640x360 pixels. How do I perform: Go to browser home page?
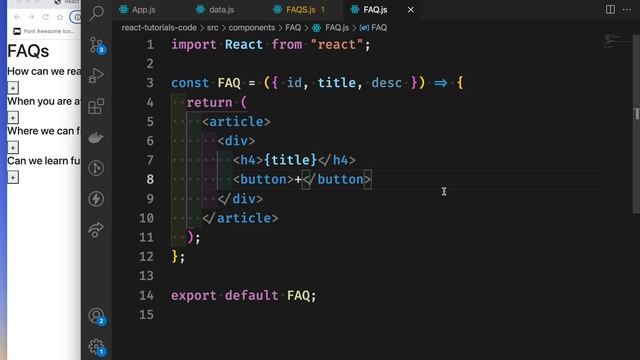click(60, 17)
